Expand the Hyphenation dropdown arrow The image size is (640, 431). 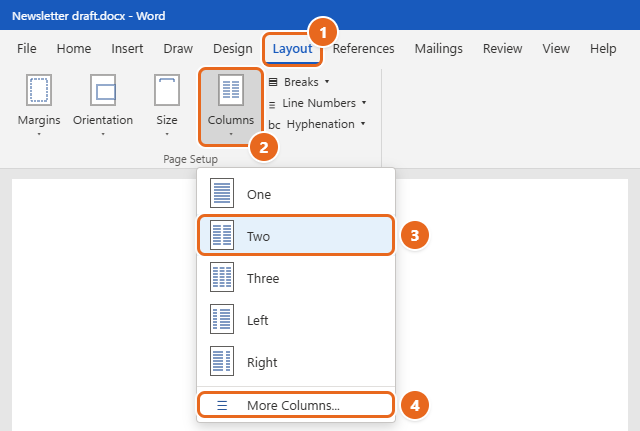pyautogui.click(x=363, y=123)
